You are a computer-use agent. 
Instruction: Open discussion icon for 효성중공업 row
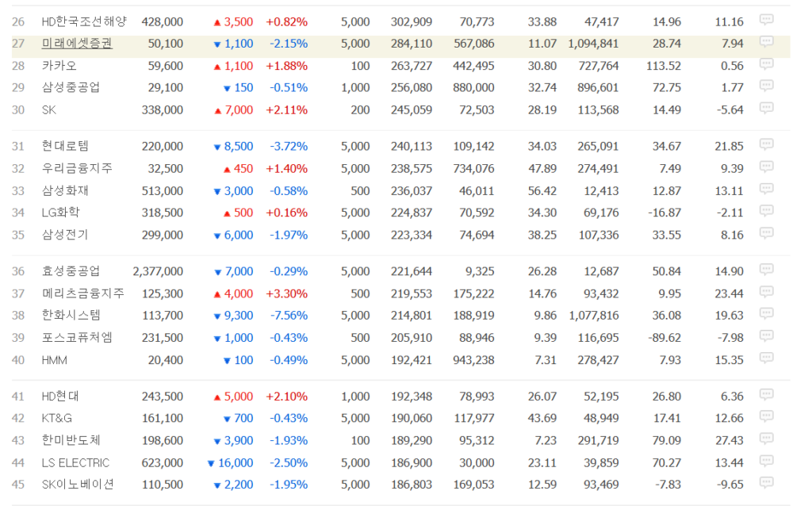pos(766,269)
